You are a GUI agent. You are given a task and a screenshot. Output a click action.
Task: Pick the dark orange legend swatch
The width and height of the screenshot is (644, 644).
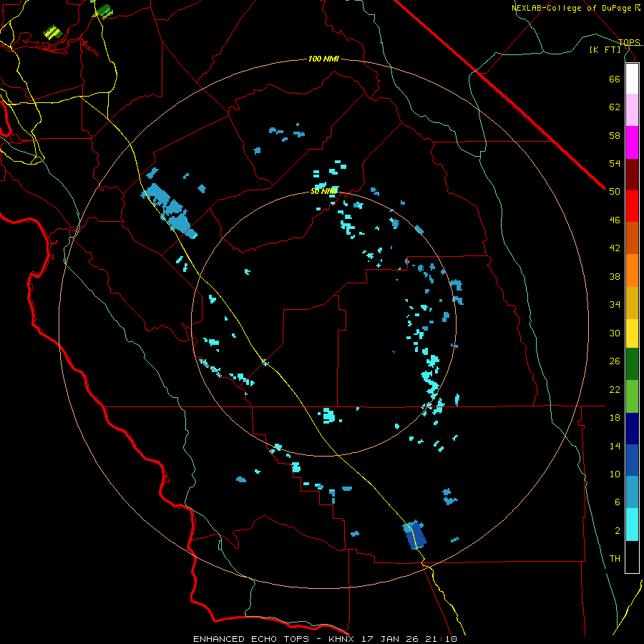pyautogui.click(x=632, y=238)
